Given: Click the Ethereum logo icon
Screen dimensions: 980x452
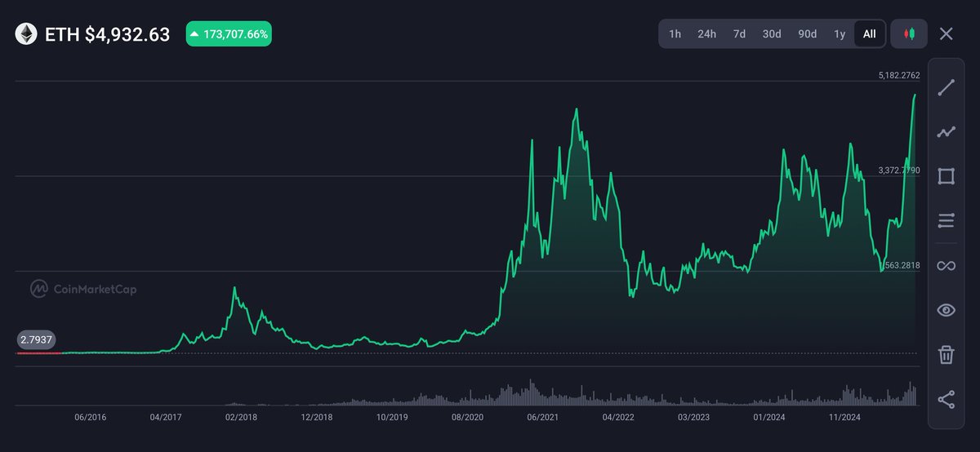Looking at the screenshot, I should coord(26,34).
